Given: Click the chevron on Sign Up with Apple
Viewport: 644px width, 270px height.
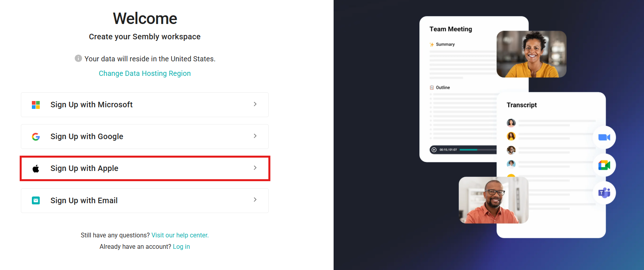Looking at the screenshot, I should tap(255, 168).
